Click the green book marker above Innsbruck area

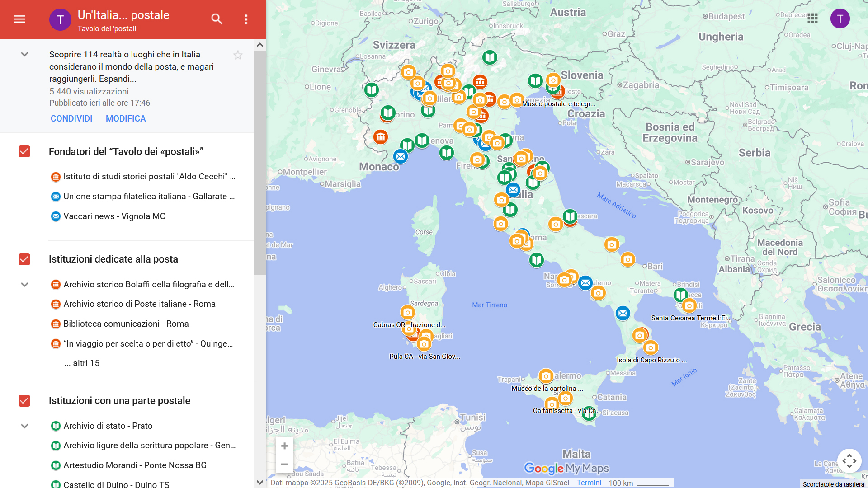490,57
